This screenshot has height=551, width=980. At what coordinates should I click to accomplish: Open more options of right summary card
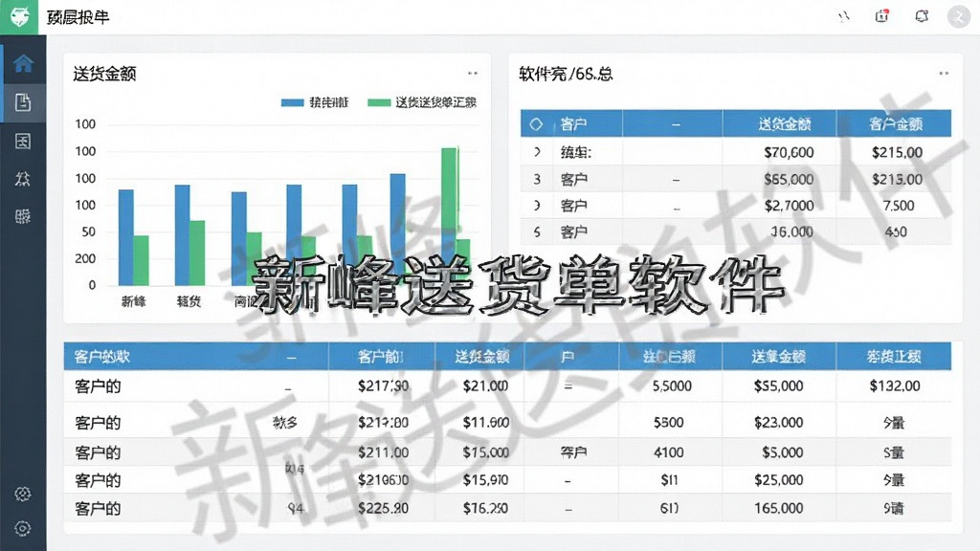tap(944, 74)
